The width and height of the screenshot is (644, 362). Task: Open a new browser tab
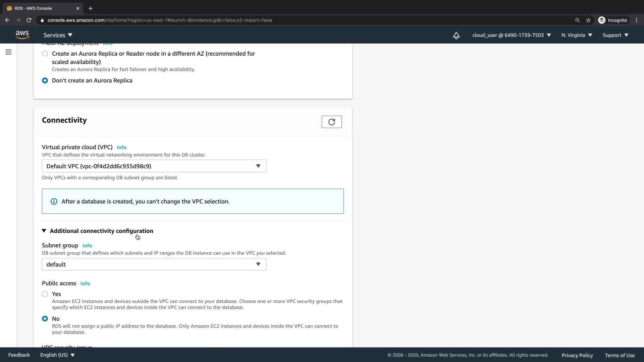[x=91, y=8]
